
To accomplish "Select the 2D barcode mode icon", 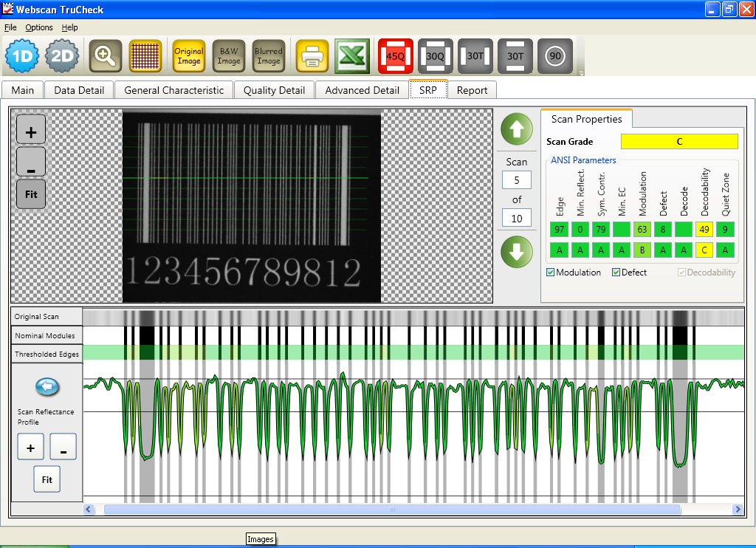I will coord(62,56).
